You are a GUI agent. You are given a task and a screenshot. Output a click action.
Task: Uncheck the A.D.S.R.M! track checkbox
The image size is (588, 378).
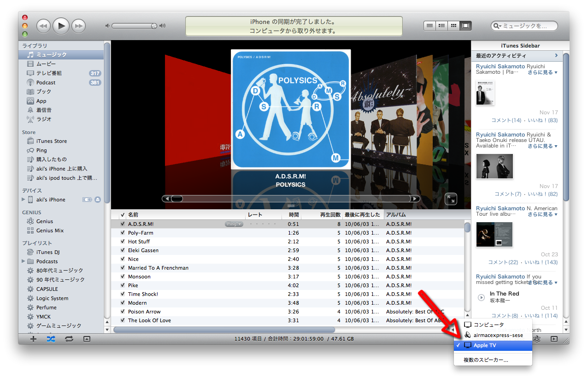[123, 224]
